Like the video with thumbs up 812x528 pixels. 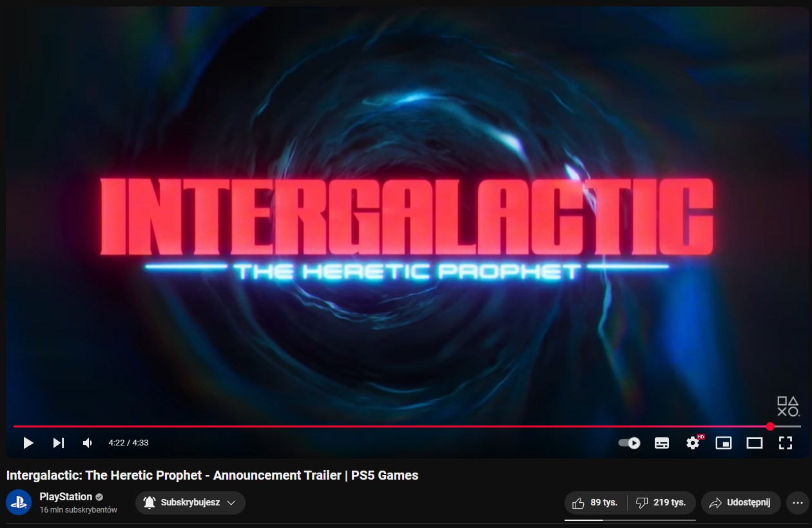(x=595, y=503)
